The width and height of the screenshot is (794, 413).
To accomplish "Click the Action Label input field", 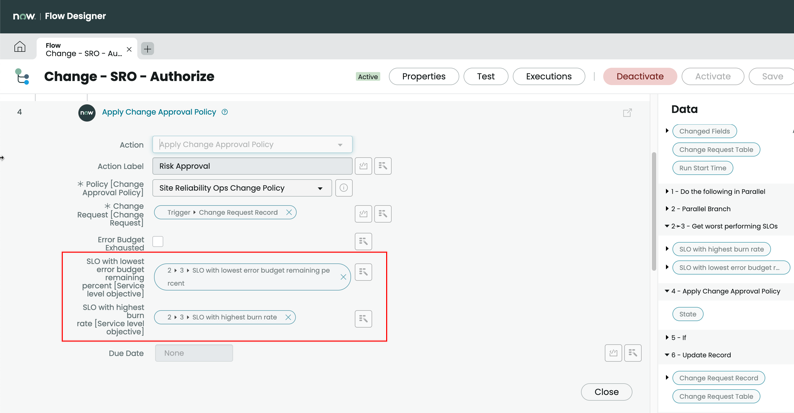I will coord(252,166).
